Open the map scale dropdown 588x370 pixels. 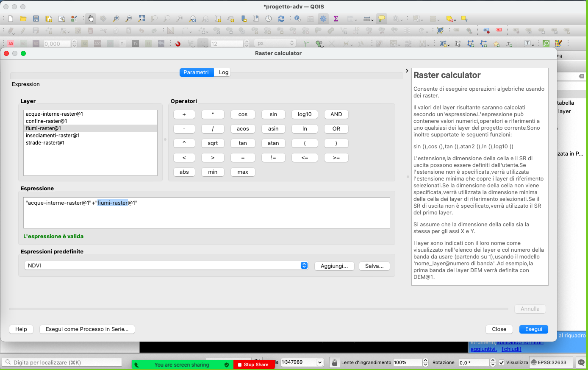(320, 362)
